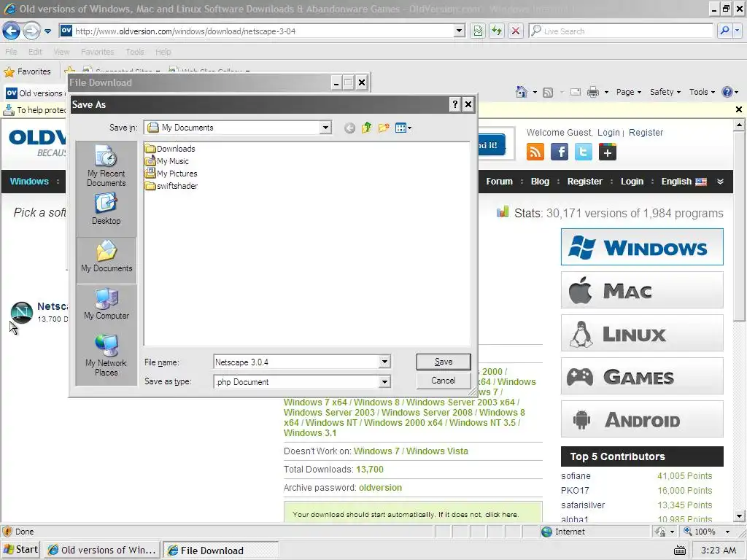Select My Recent Documents in places bar
The height and width of the screenshot is (560, 747).
pos(107,166)
